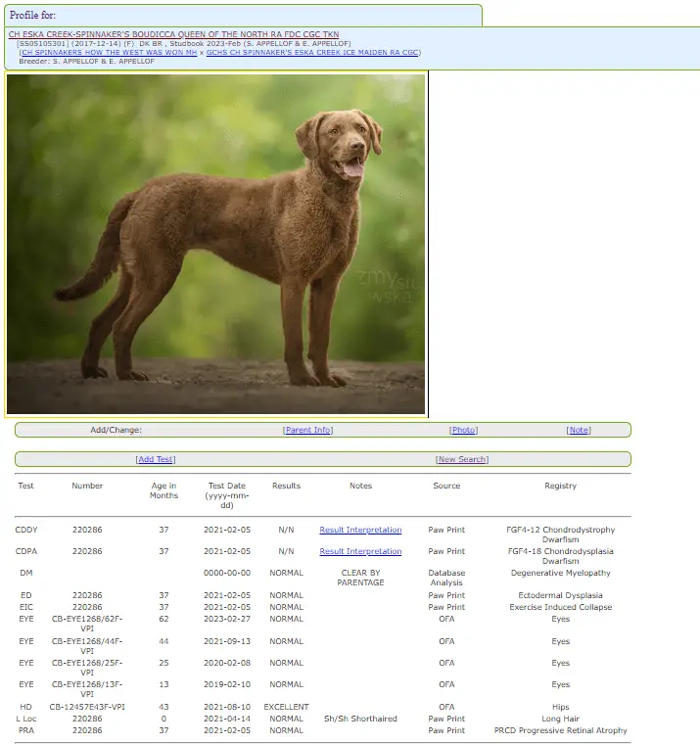Click the Test Date column header
This screenshot has width=700, height=744.
[227, 494]
